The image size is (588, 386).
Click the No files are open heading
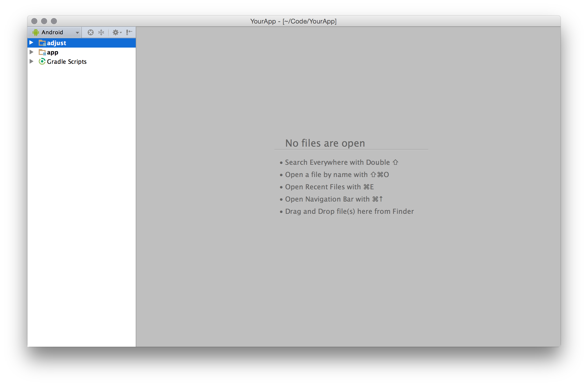(325, 143)
